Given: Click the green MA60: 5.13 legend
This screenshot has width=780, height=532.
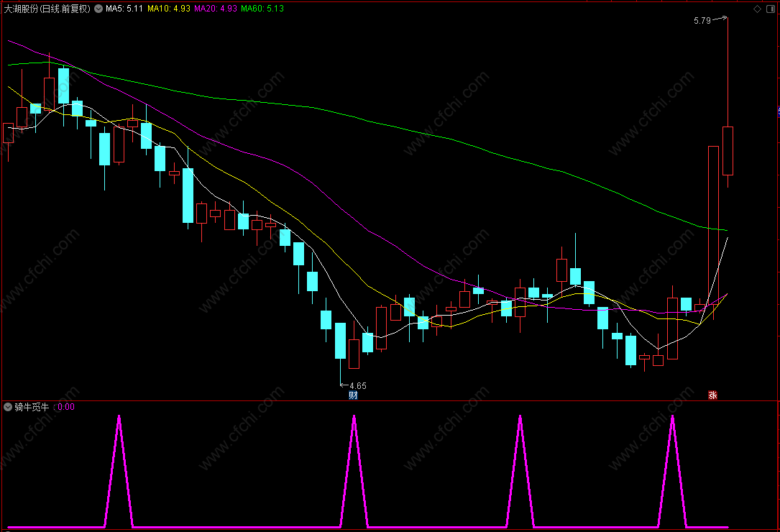Looking at the screenshot, I should coord(262,9).
